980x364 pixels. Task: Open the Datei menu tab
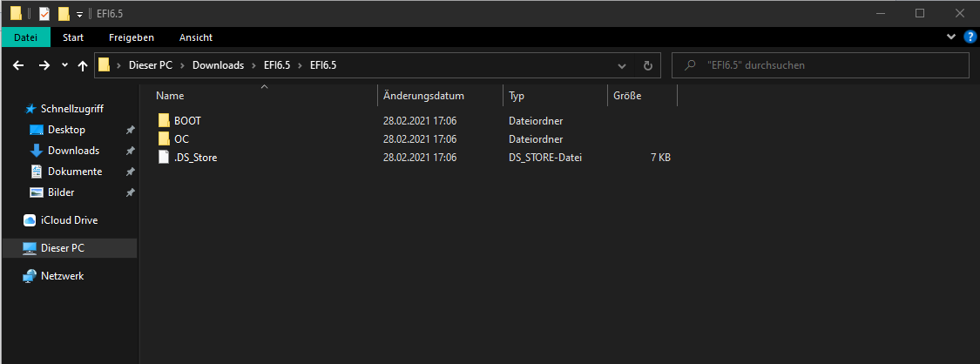click(x=26, y=37)
